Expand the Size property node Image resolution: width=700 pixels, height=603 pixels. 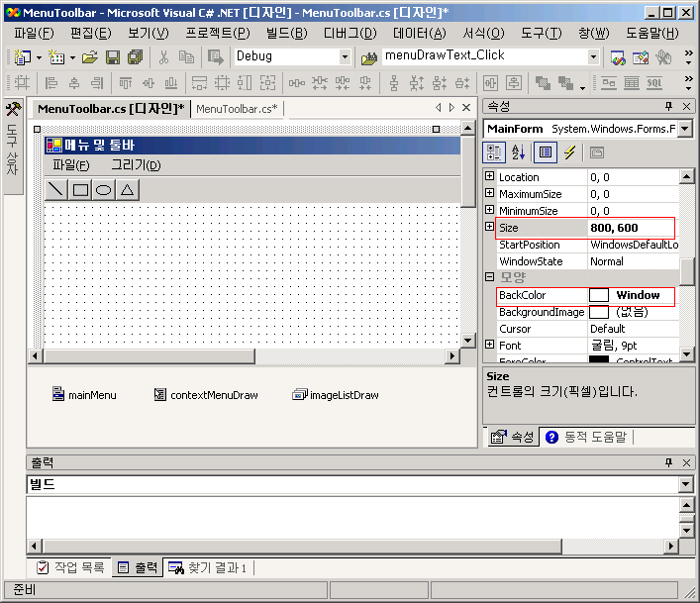(x=489, y=228)
